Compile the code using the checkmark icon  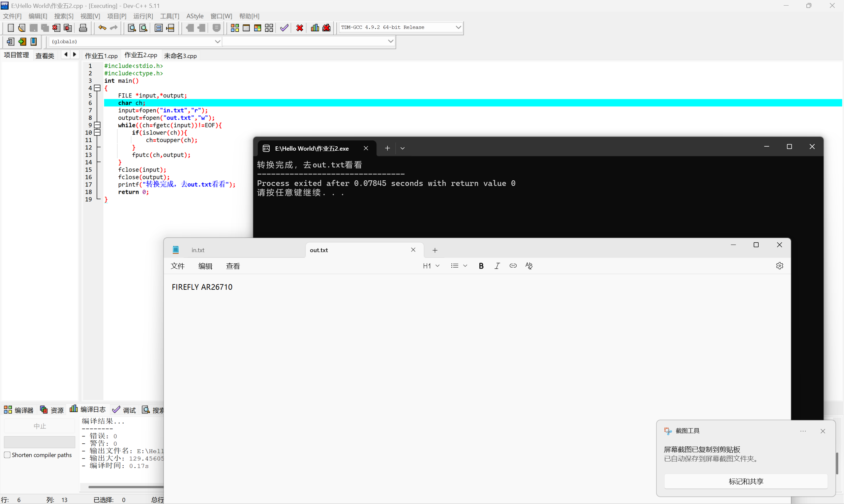tap(284, 28)
